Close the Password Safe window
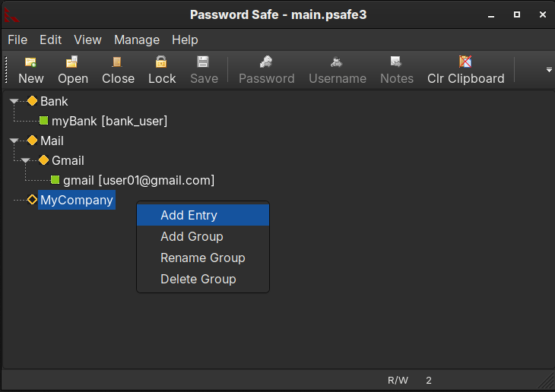Screen dimensions: 555x392 tap(543, 14)
